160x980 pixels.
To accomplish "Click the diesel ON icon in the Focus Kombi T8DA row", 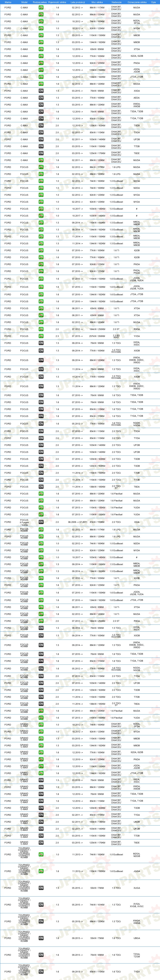I will [x=41, y=704].
